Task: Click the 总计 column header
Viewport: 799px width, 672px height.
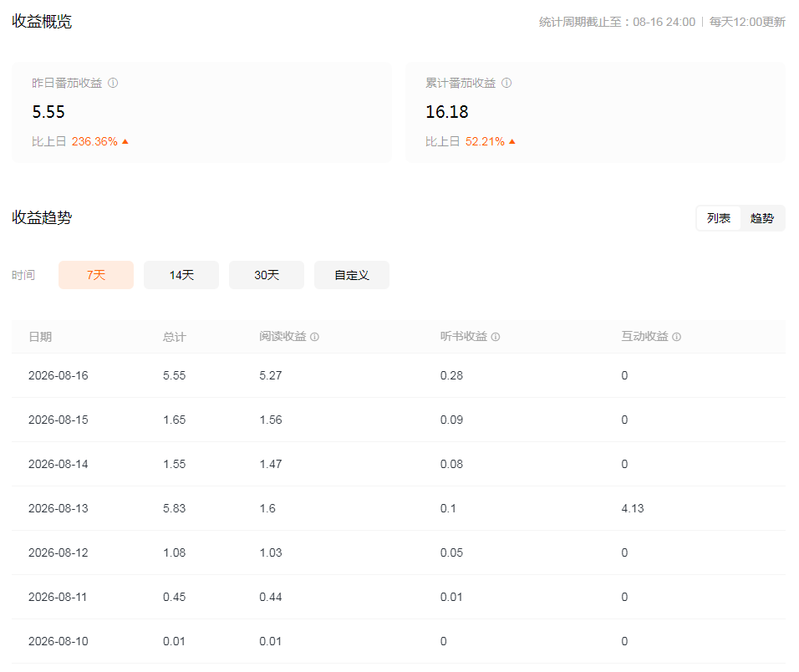Action: [x=175, y=337]
